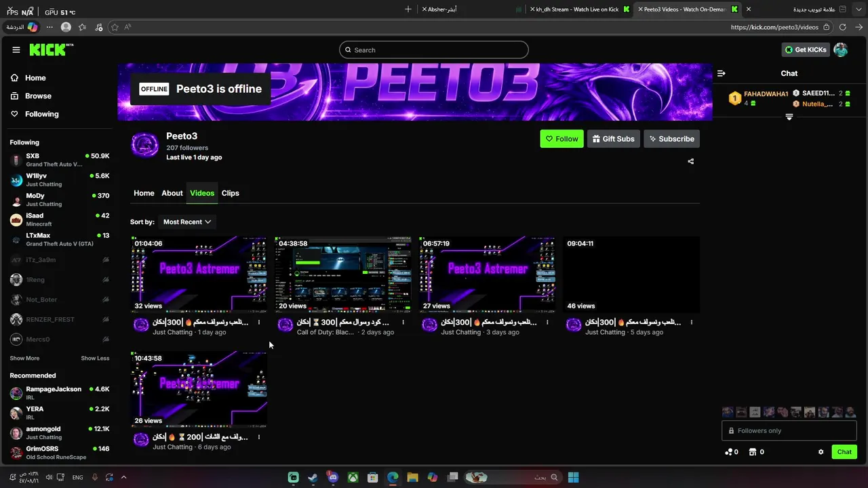Click the Kick search field
Screen dimensions: 868x488
pos(434,49)
